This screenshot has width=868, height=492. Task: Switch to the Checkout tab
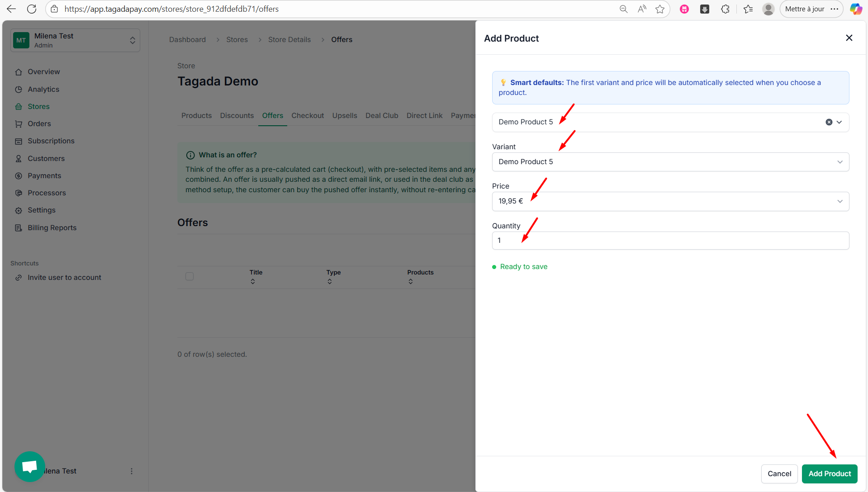(308, 116)
